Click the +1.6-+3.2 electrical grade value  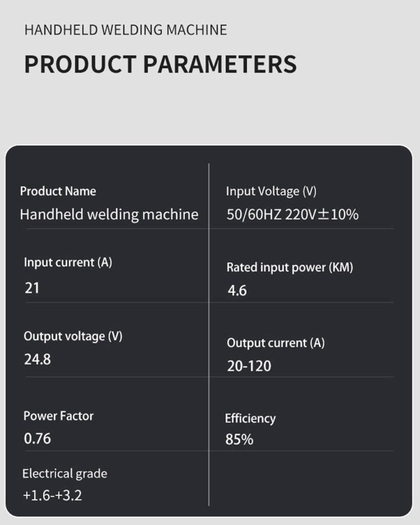(52, 496)
